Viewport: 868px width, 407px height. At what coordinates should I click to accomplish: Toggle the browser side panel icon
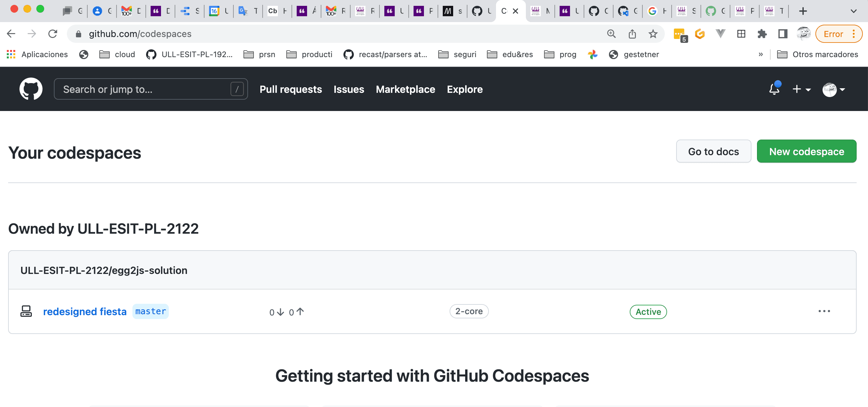pos(782,34)
